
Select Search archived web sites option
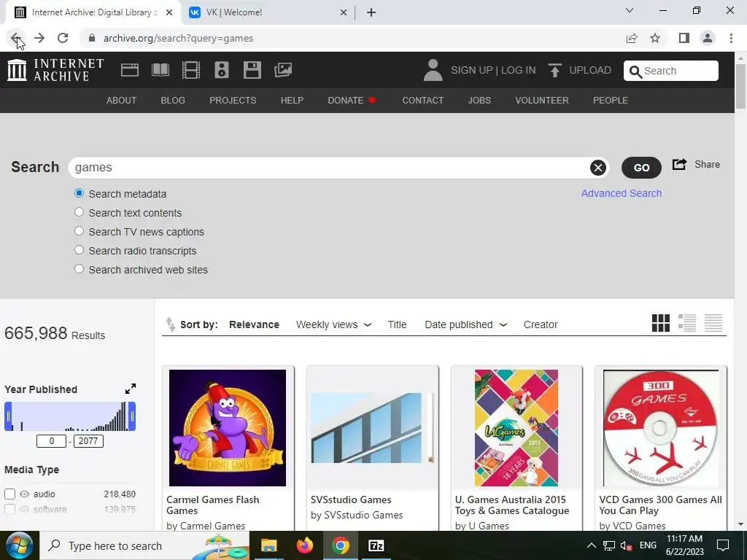click(79, 269)
